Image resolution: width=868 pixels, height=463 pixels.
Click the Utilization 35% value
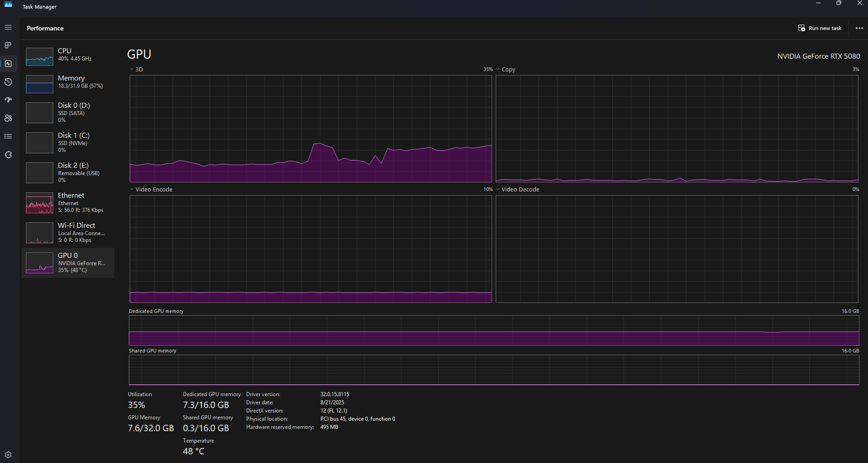tap(137, 405)
